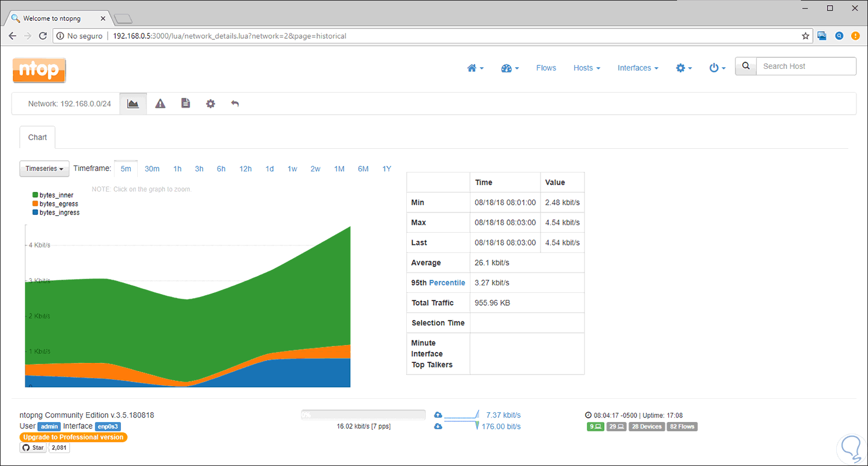The width and height of the screenshot is (868, 466).
Task: Expand the Interfaces menu
Action: click(x=638, y=68)
